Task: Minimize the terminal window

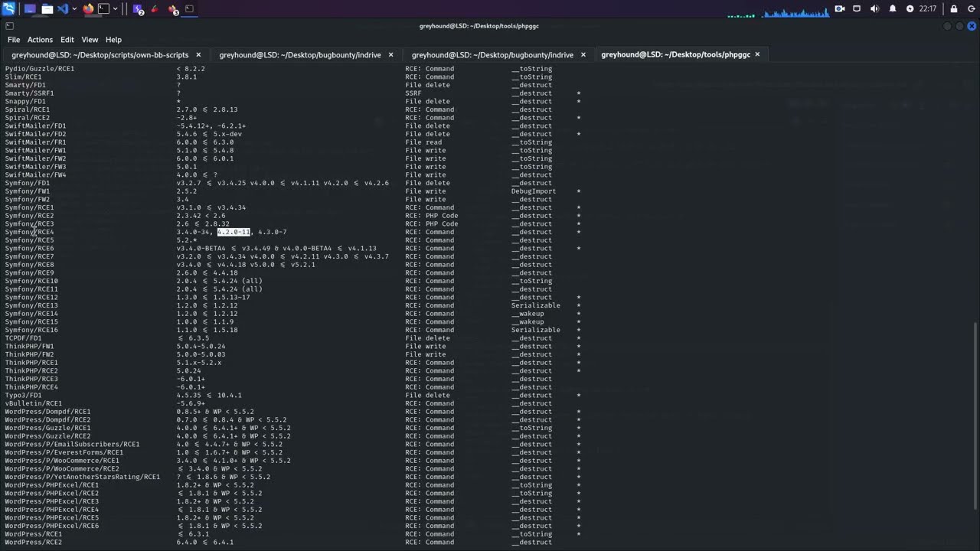Action: 947,26
